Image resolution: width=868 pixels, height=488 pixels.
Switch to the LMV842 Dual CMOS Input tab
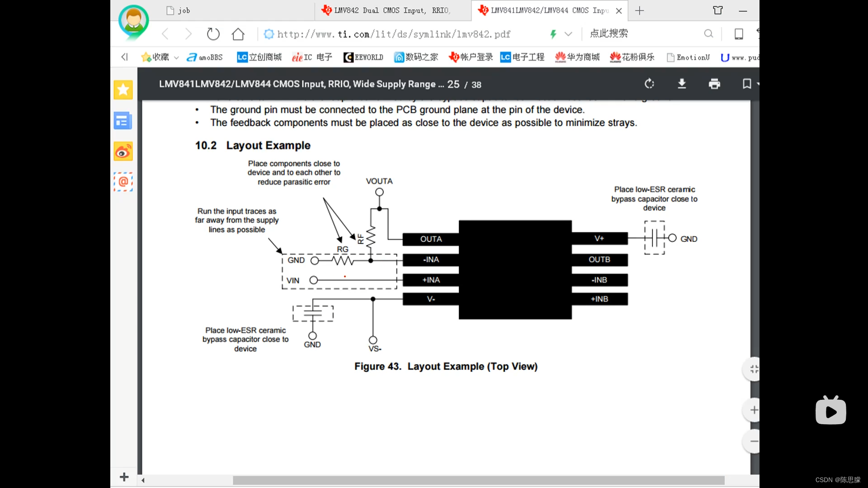click(x=392, y=10)
